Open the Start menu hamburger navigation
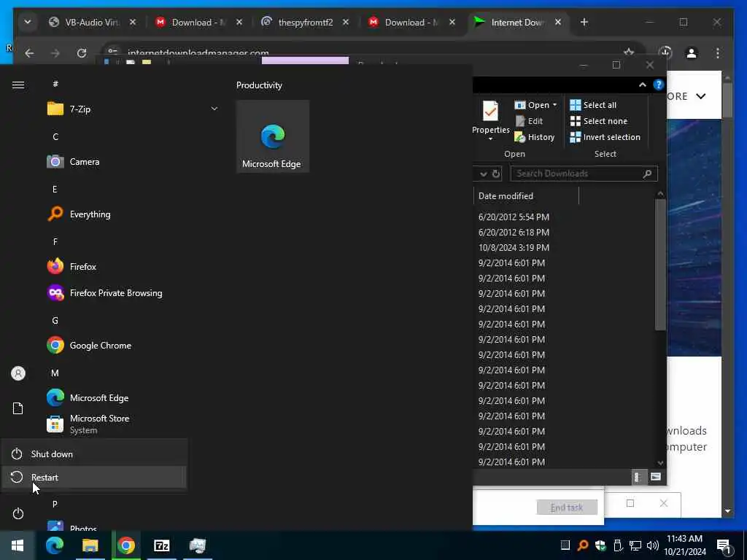The height and width of the screenshot is (560, 747). [x=18, y=85]
